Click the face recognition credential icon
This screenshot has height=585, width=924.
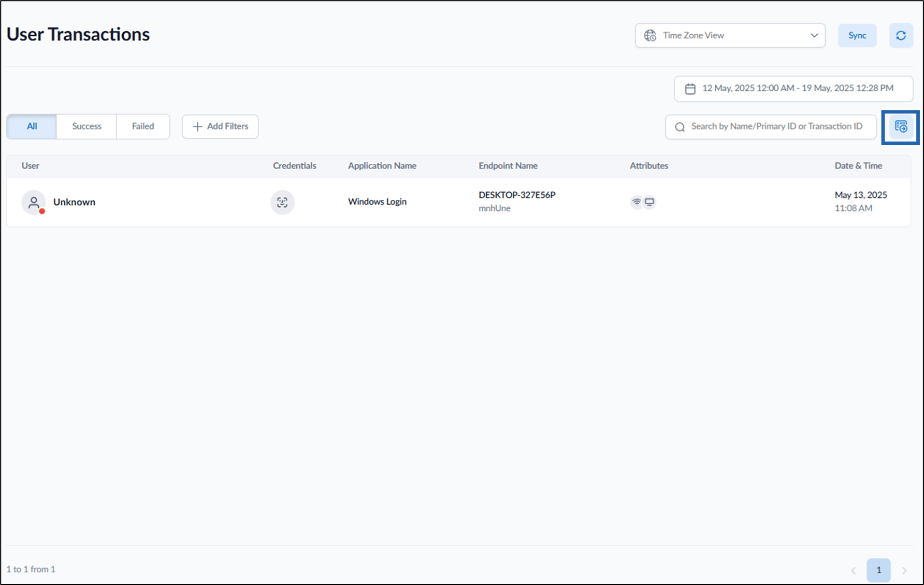pyautogui.click(x=282, y=202)
